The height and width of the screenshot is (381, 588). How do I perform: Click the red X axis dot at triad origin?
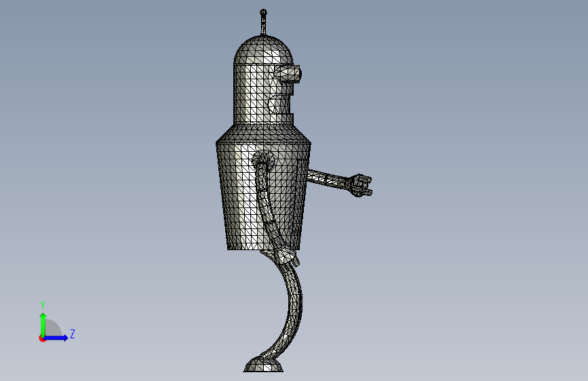42,338
